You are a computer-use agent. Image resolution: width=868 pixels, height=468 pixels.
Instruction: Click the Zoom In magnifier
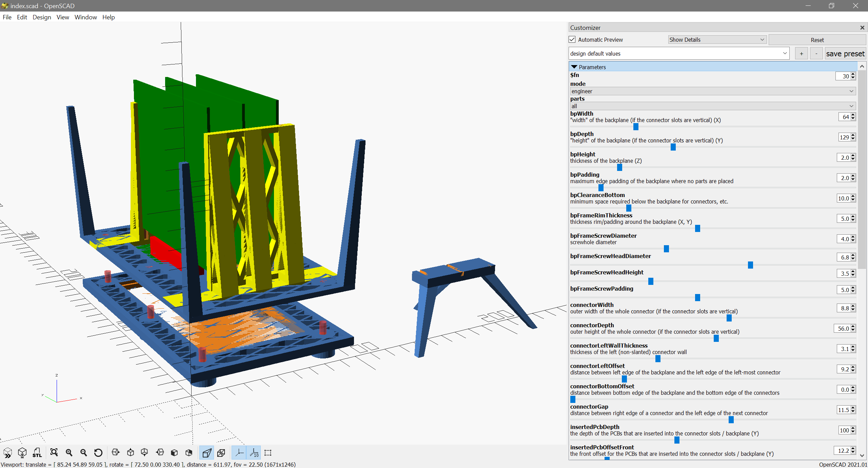click(x=69, y=452)
